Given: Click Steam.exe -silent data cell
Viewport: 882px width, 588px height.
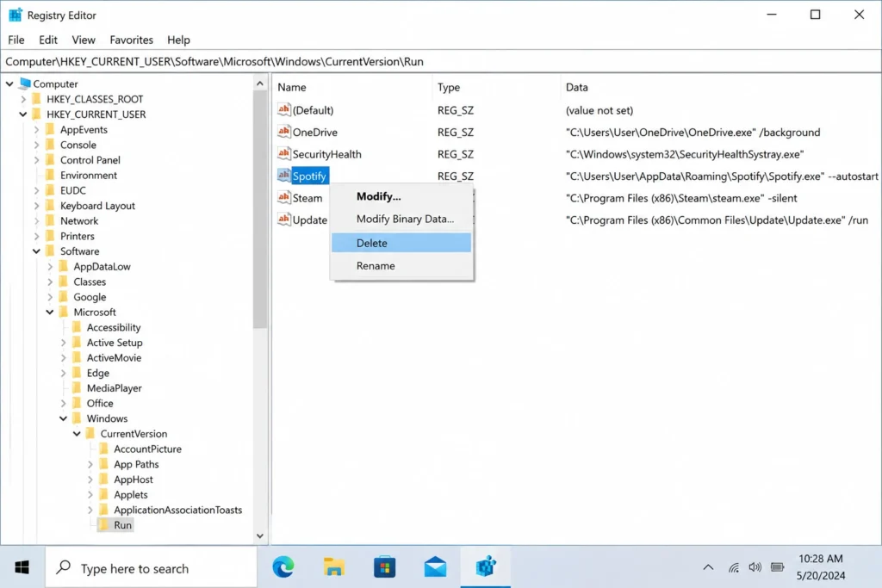Looking at the screenshot, I should pos(681,198).
